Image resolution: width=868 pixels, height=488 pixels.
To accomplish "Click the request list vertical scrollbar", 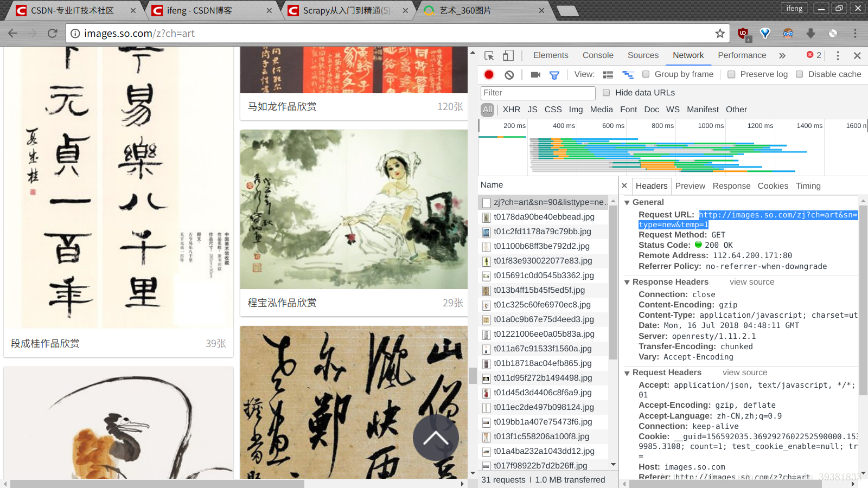I will click(x=613, y=282).
